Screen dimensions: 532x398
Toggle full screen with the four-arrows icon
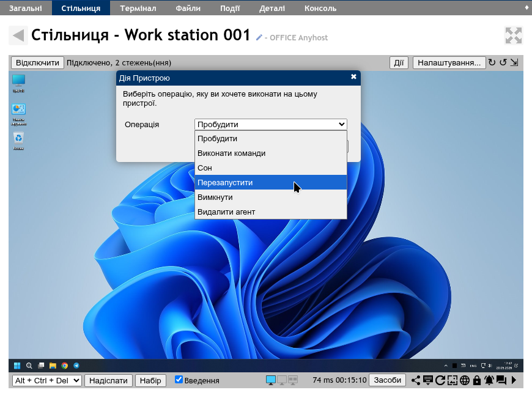pos(513,35)
